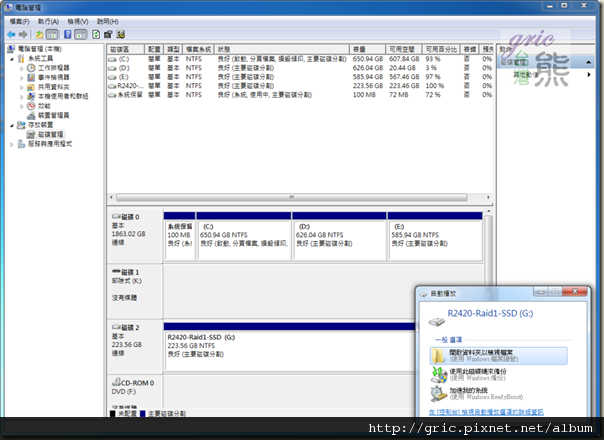Expand the 工作排程器 tree node
The image size is (604, 440).
(x=22, y=68)
